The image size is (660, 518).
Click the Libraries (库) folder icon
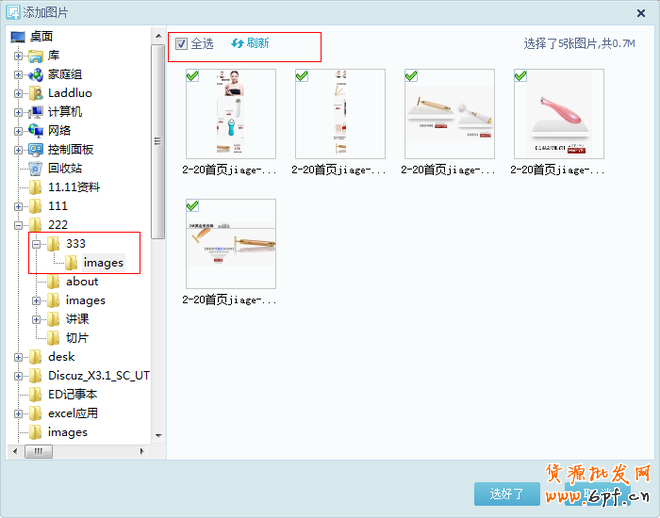37,56
